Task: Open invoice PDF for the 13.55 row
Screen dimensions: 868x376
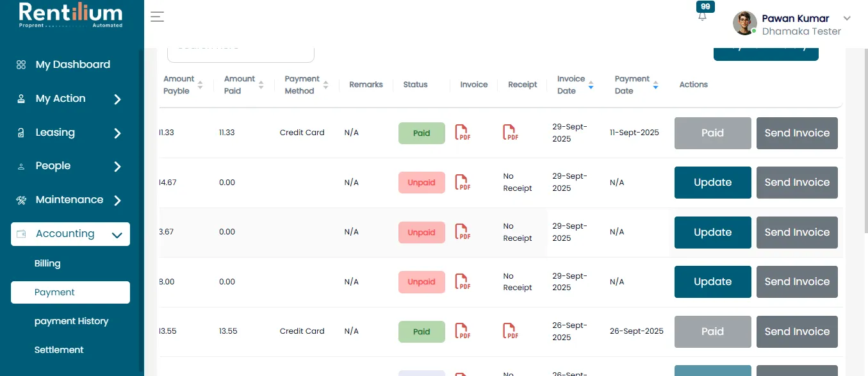Action: (463, 331)
